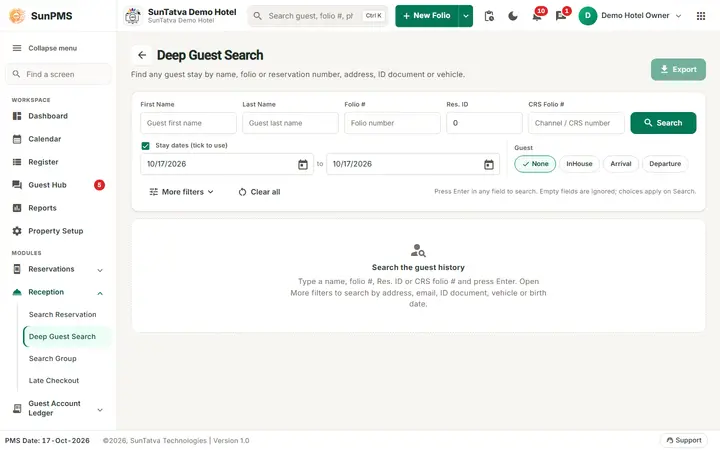
Task: Focus the Res. ID input field
Action: point(484,123)
